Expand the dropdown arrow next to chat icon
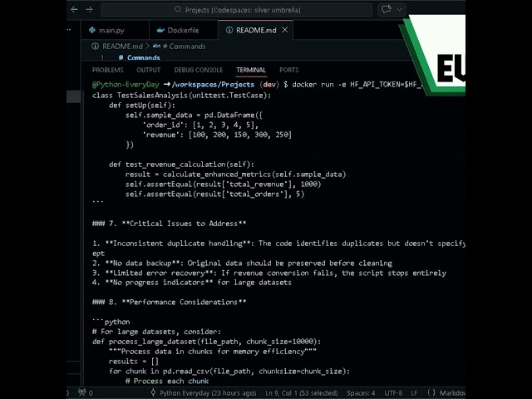The height and width of the screenshot is (399, 532). click(x=400, y=9)
